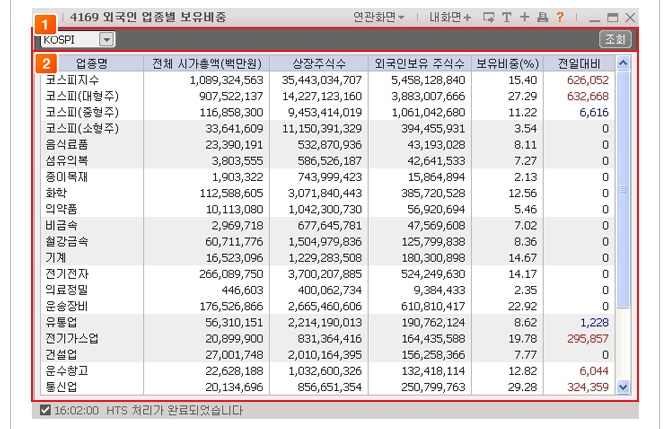Open help with the orange question mark

(x=560, y=17)
